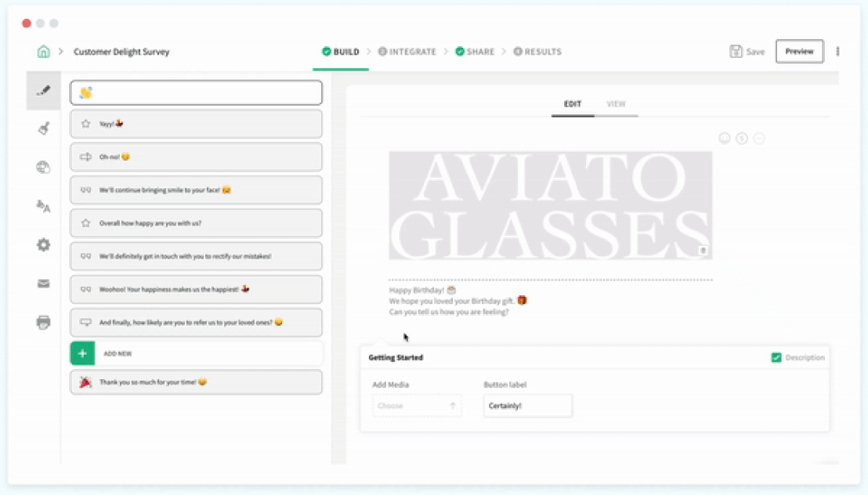Open the Add Media Choose upload field
The height and width of the screenshot is (495, 868).
point(417,406)
